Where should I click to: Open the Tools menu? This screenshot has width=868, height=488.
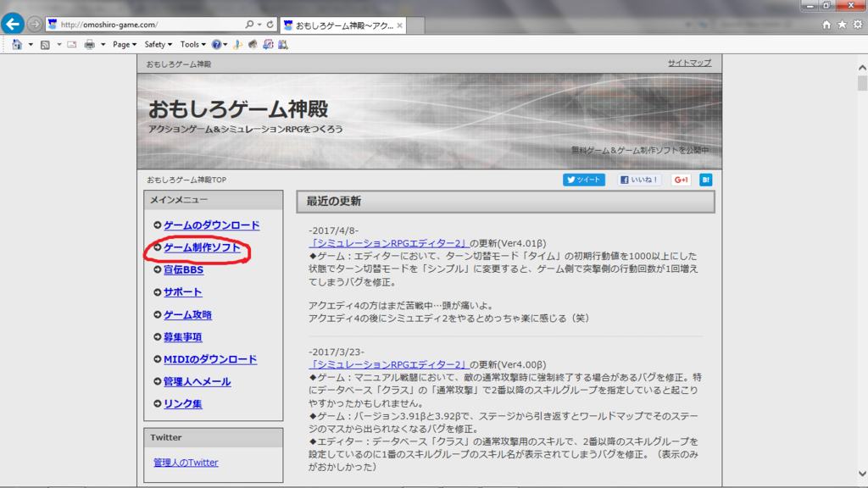tap(192, 44)
